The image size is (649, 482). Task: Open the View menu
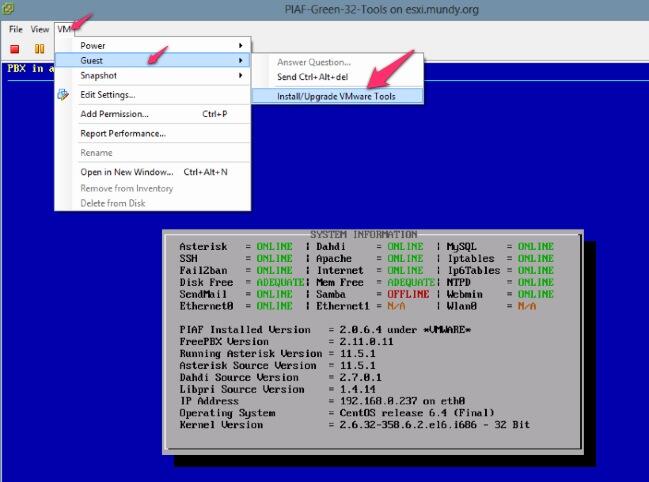(x=40, y=29)
